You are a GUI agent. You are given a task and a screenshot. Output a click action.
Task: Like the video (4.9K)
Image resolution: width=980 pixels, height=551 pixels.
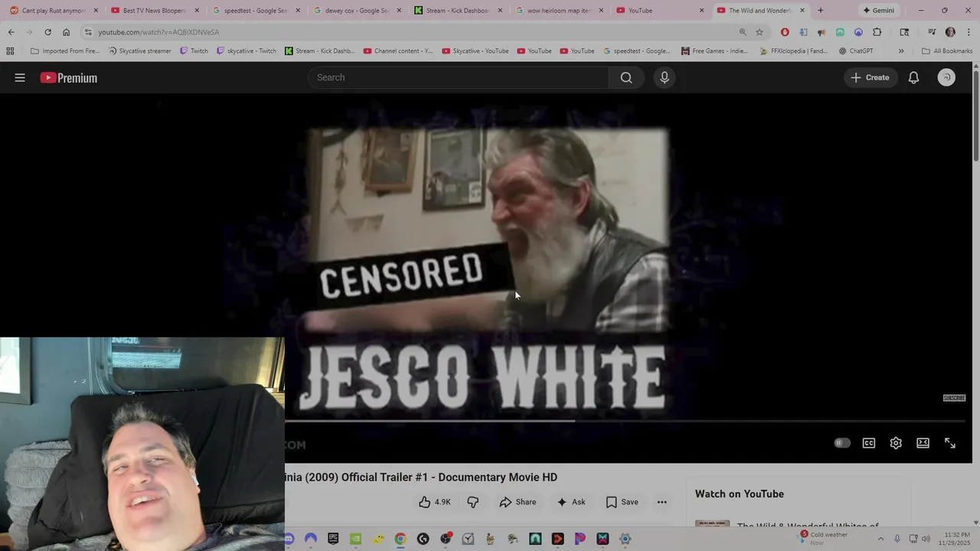point(435,502)
